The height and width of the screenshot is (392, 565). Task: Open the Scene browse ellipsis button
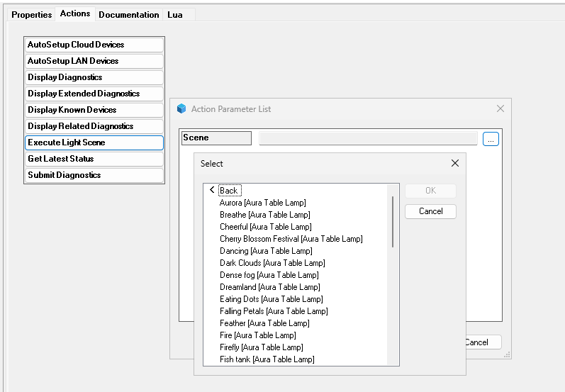491,139
